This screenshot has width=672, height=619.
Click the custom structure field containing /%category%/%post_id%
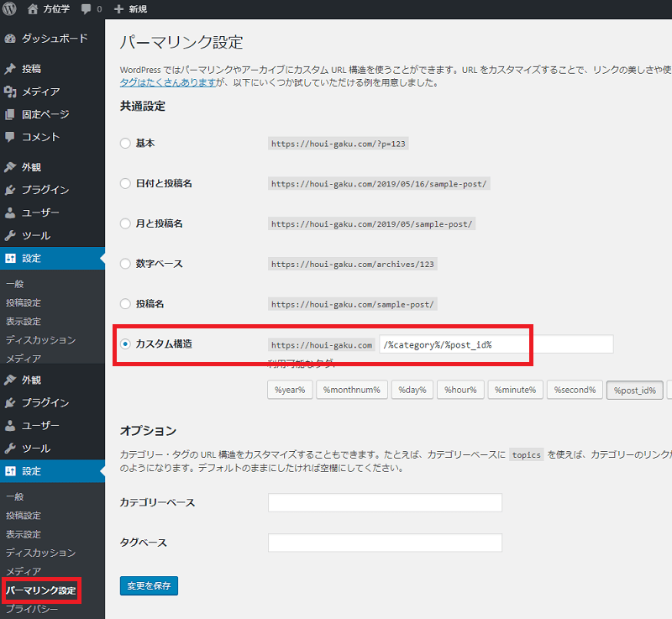(x=496, y=344)
